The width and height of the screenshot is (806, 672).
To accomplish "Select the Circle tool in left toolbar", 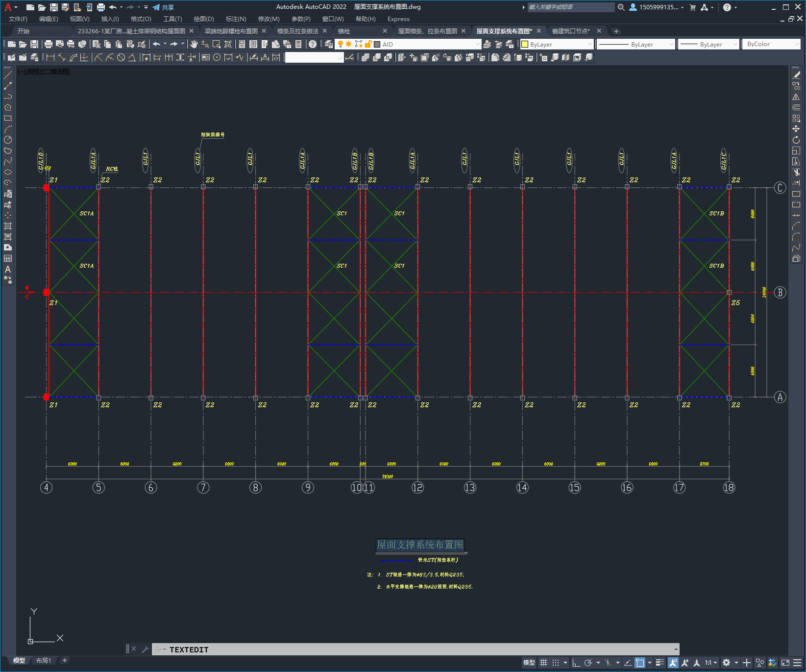I will point(8,140).
